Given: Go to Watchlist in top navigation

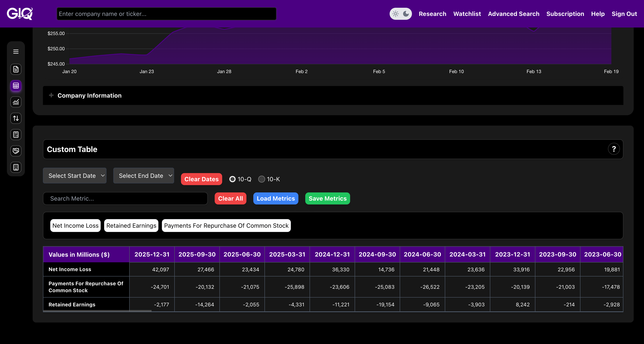Looking at the screenshot, I should point(467,14).
